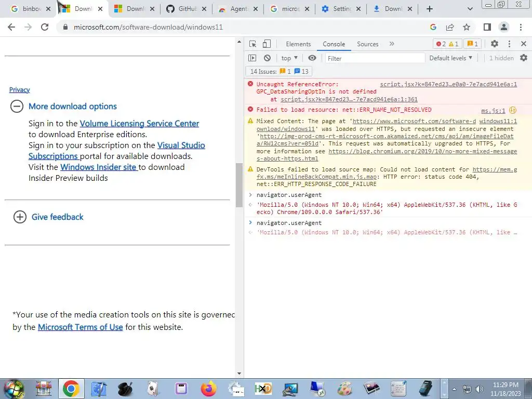Screen dimensions: 532x399
Task: Open the Paint palette taskbar icon
Action: (345, 389)
